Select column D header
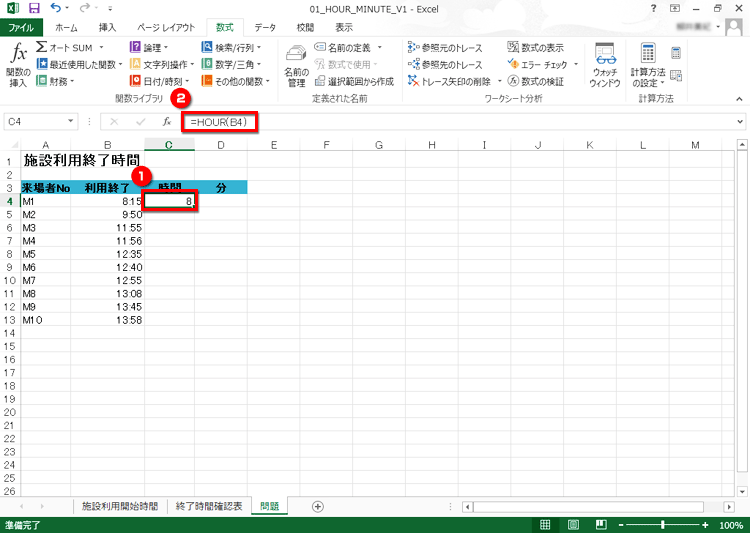Image resolution: width=750 pixels, height=533 pixels. tap(221, 144)
